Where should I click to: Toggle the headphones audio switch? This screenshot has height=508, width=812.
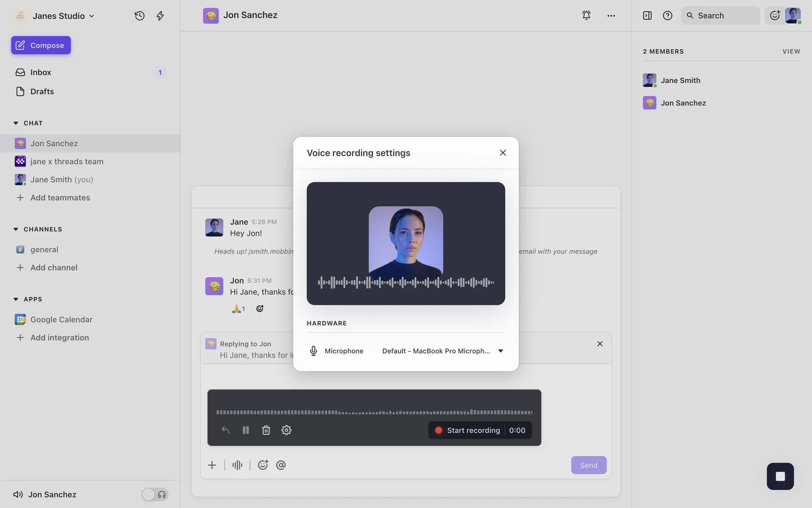155,494
